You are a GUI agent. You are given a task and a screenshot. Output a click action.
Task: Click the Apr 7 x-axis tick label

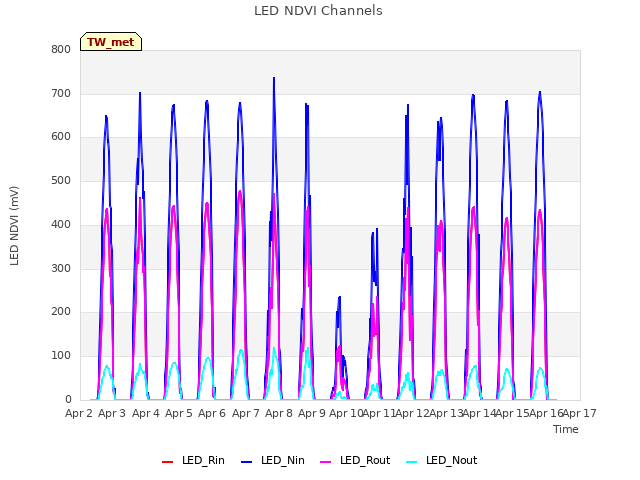coord(246,413)
